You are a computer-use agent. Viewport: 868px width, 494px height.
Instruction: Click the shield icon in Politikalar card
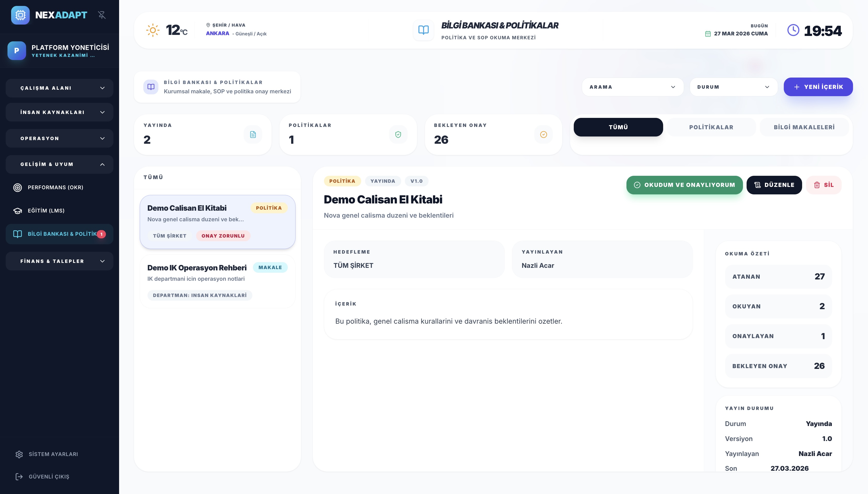[398, 135]
